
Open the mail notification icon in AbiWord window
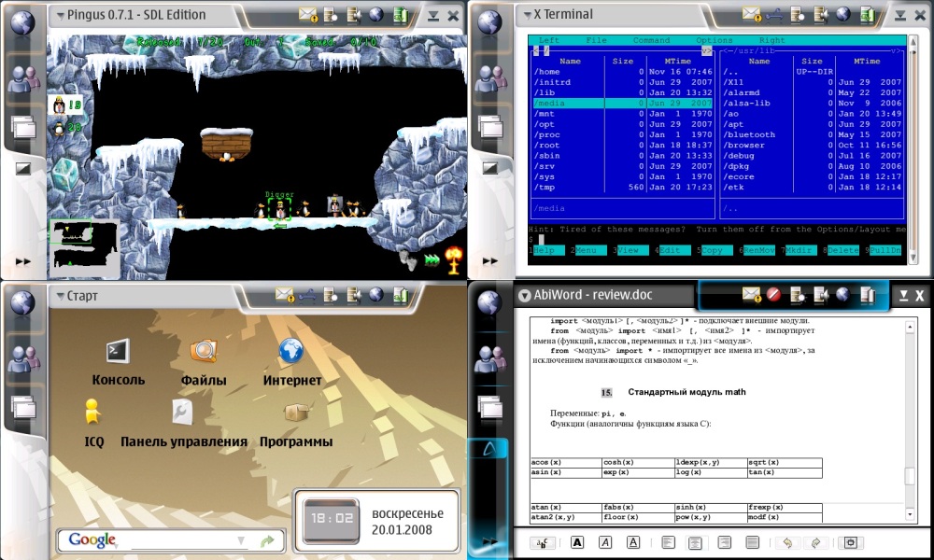[752, 295]
